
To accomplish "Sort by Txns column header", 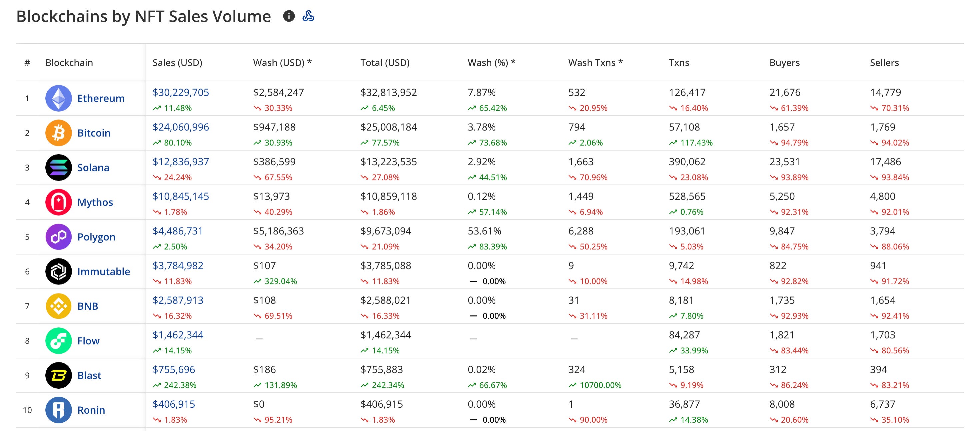I will tap(679, 63).
